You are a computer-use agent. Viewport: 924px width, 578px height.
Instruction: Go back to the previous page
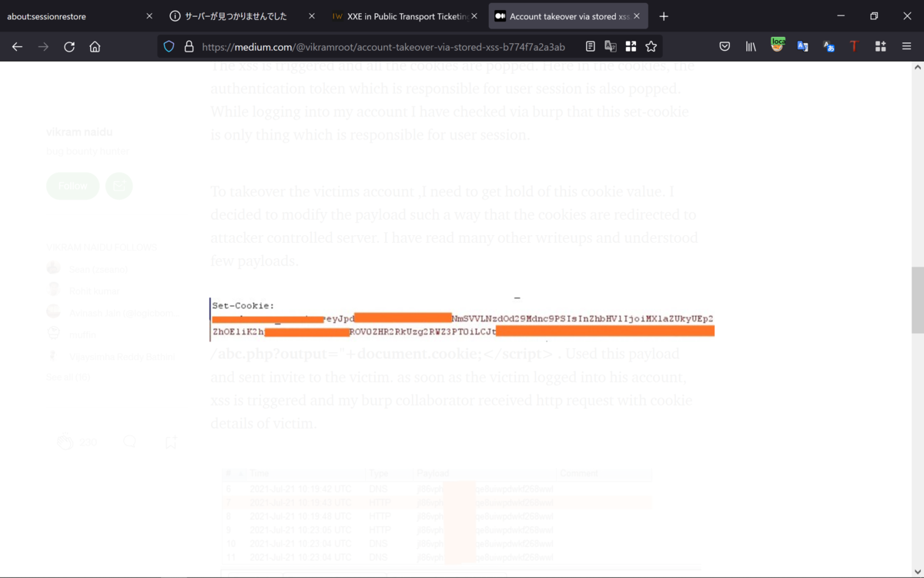[x=17, y=46]
